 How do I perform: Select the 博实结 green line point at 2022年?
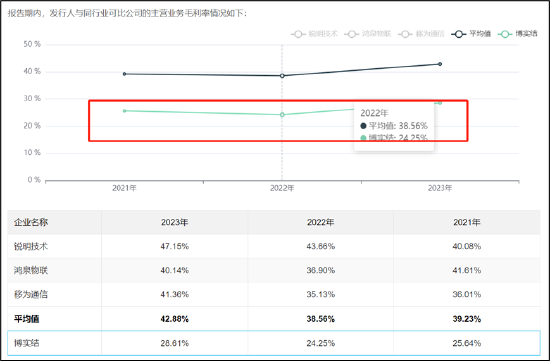pyautogui.click(x=282, y=115)
